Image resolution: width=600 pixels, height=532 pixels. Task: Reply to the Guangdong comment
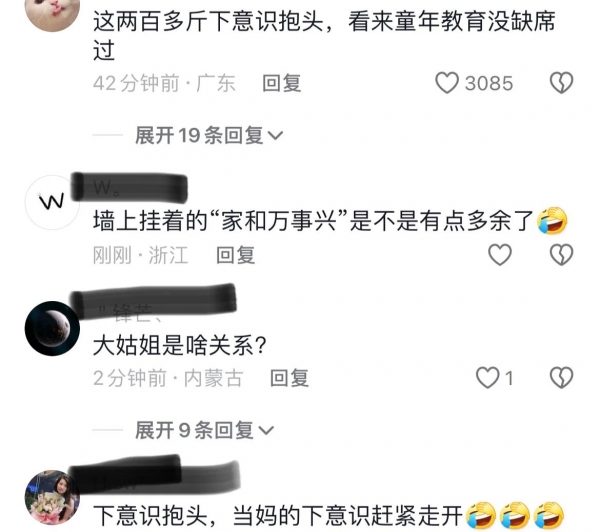pyautogui.click(x=282, y=83)
